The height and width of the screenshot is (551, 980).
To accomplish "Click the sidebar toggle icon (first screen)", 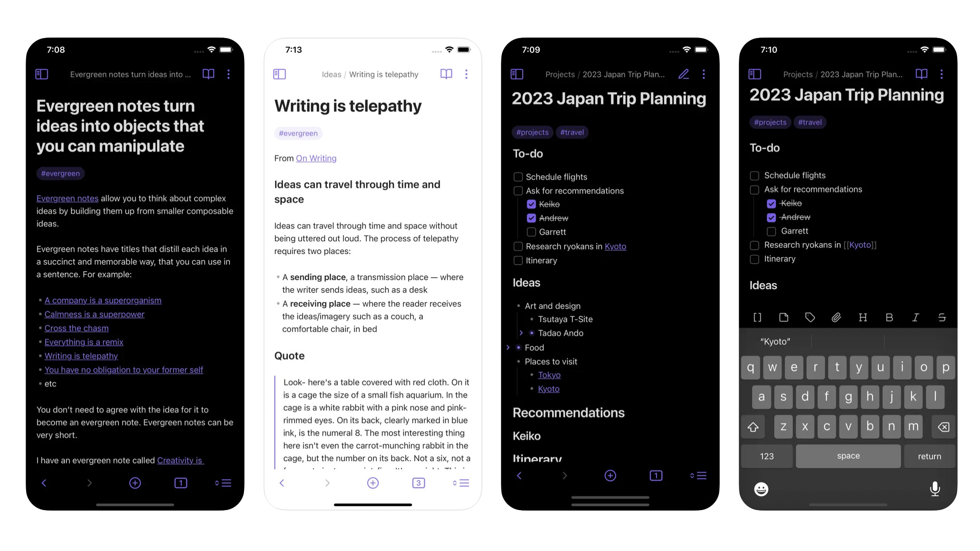I will tap(42, 74).
